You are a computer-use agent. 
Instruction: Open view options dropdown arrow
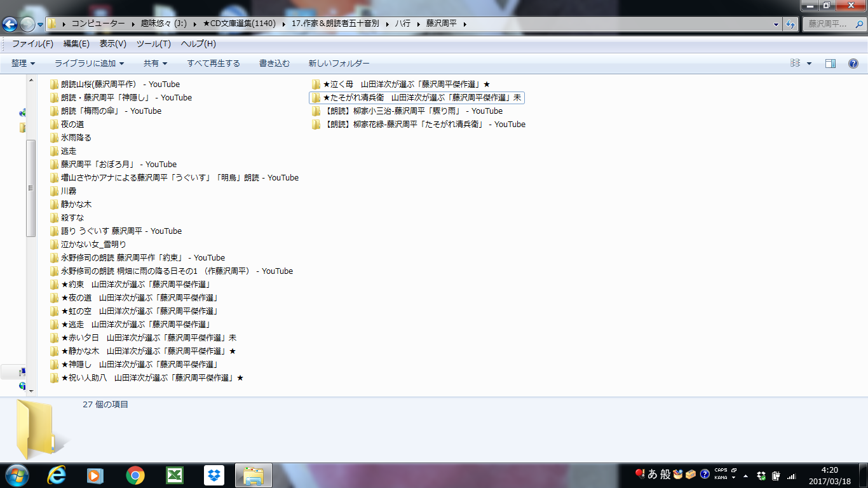click(809, 64)
